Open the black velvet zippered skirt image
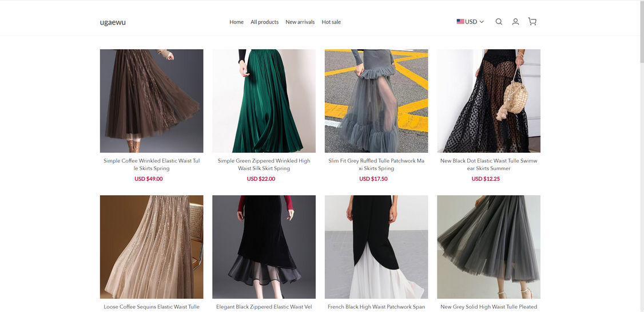The image size is (644, 312). pyautogui.click(x=264, y=247)
